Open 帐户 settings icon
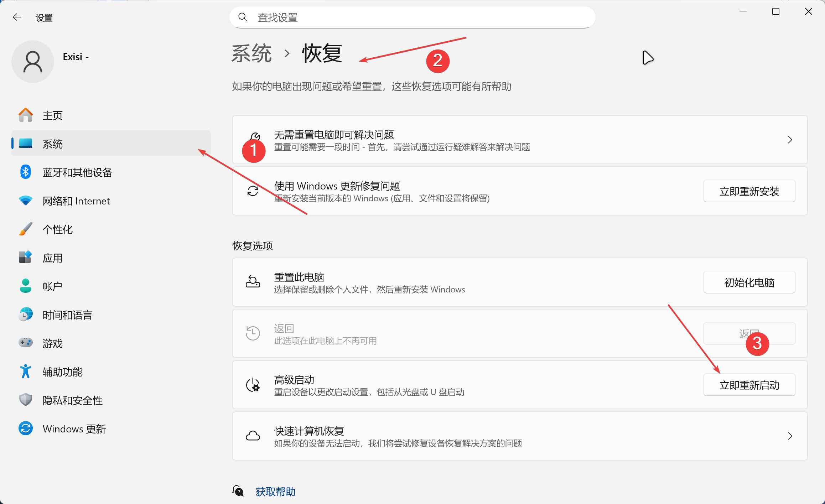The width and height of the screenshot is (825, 504). [25, 286]
